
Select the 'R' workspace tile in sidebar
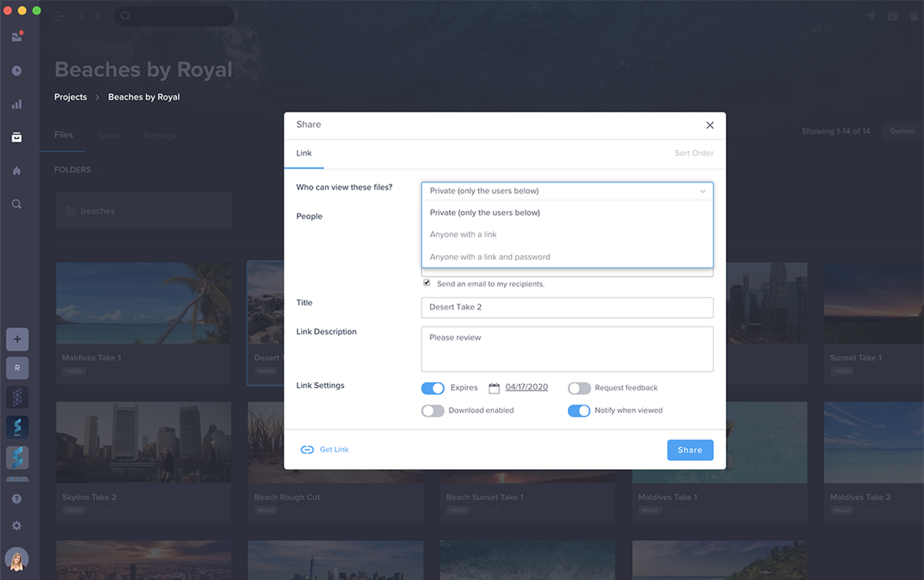[18, 368]
